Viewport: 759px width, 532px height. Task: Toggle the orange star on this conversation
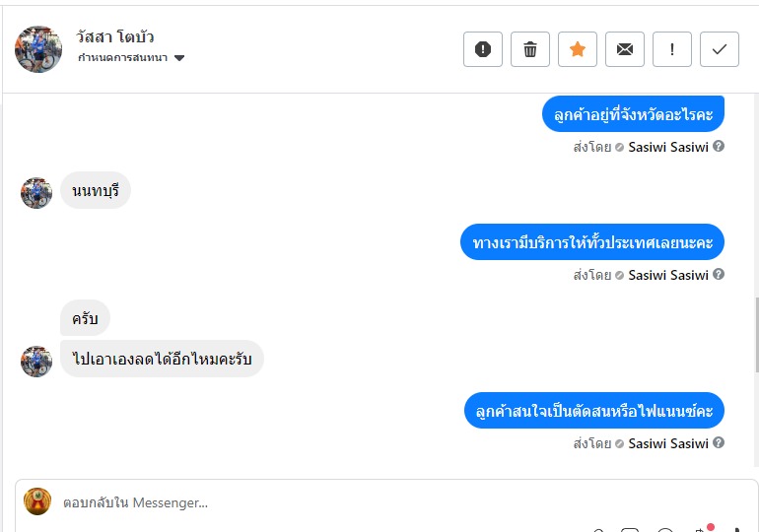(578, 49)
